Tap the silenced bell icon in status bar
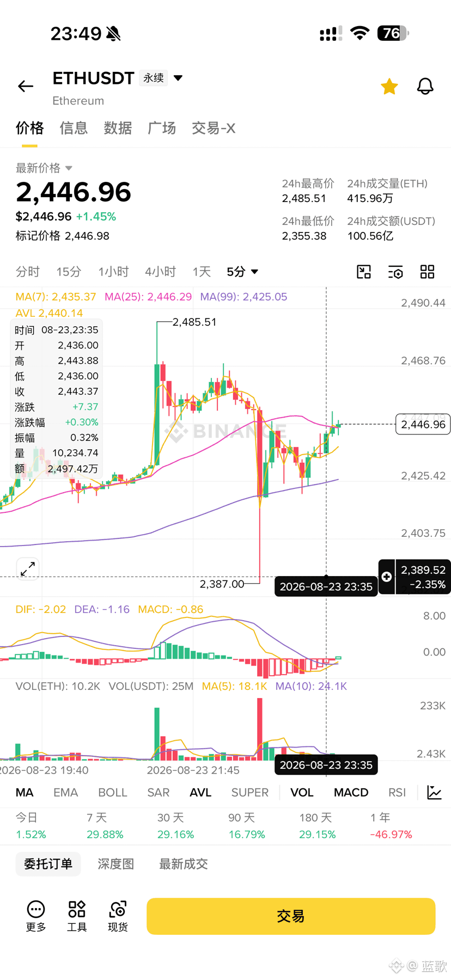This screenshot has height=980, width=451. 113,34
